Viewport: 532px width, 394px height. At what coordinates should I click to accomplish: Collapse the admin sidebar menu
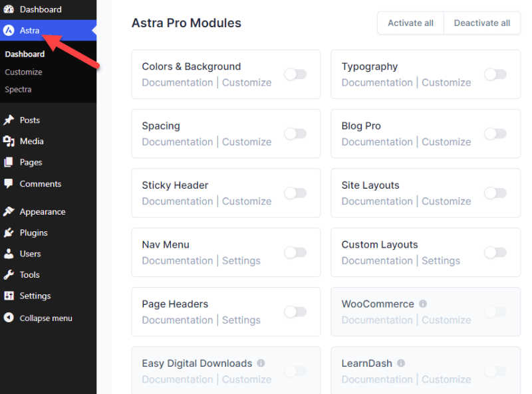pos(48,318)
